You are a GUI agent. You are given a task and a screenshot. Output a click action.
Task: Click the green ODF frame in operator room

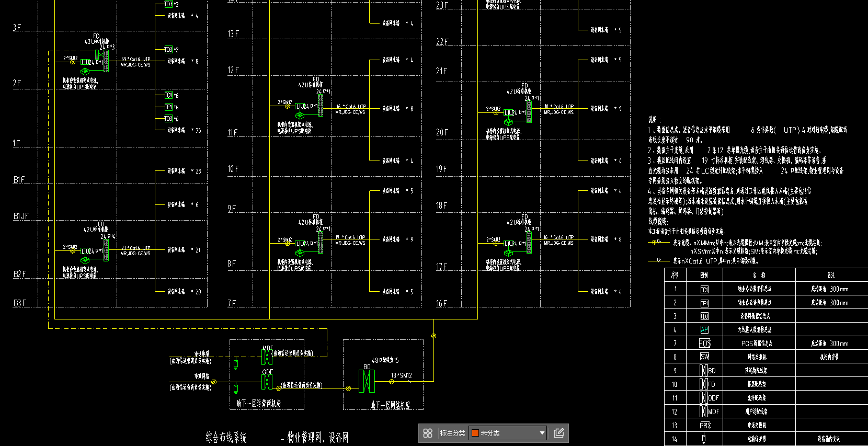267,382
